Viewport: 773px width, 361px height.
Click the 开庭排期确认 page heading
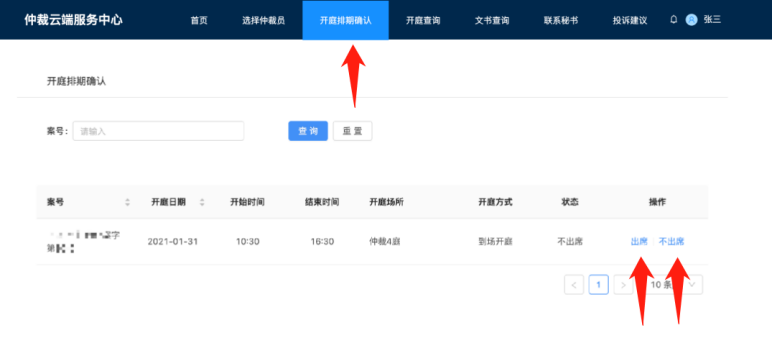[76, 81]
